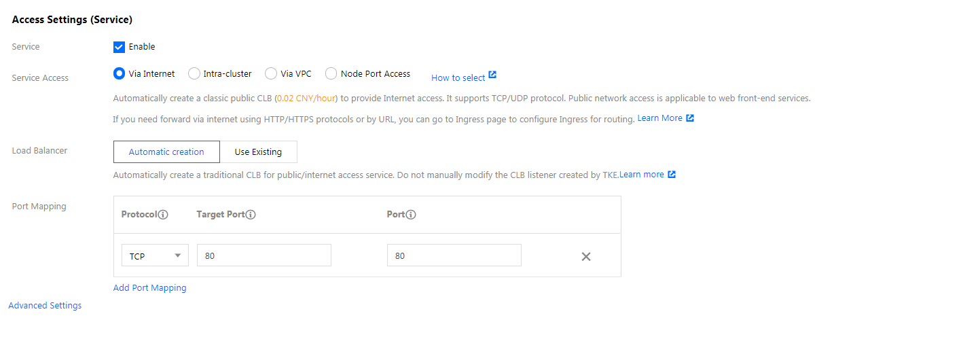Expand Advanced Settings section

tap(45, 306)
